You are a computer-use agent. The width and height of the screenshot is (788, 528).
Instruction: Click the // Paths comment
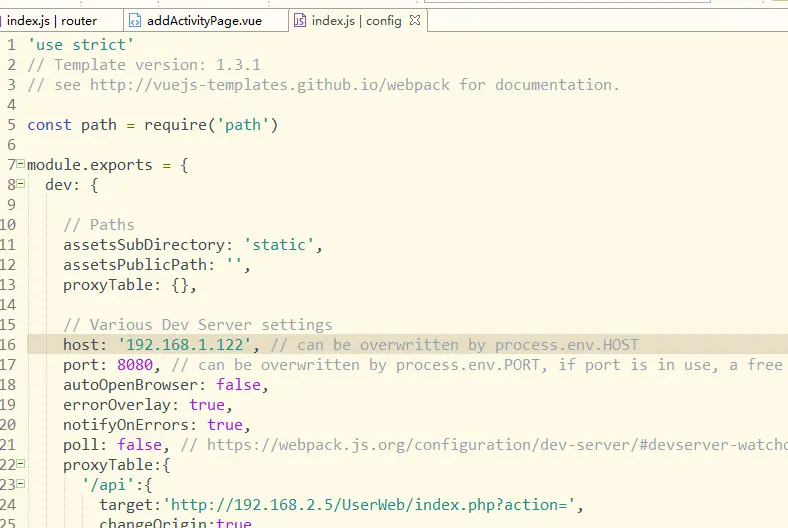[x=99, y=225]
